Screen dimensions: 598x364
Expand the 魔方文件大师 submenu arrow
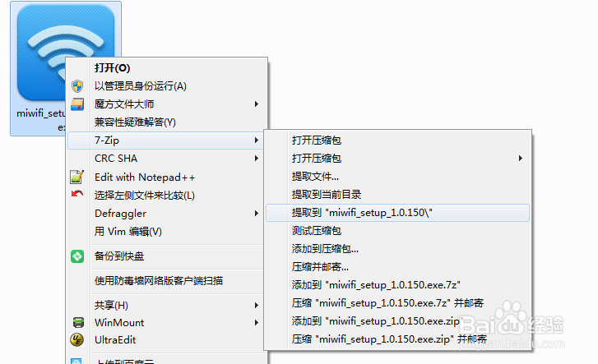[x=257, y=104]
